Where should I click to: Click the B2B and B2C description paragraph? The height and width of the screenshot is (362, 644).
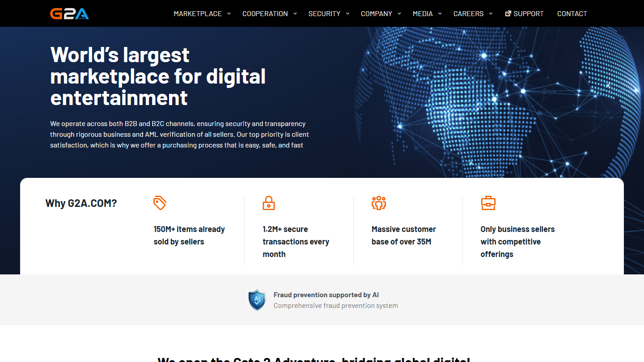pos(179,135)
